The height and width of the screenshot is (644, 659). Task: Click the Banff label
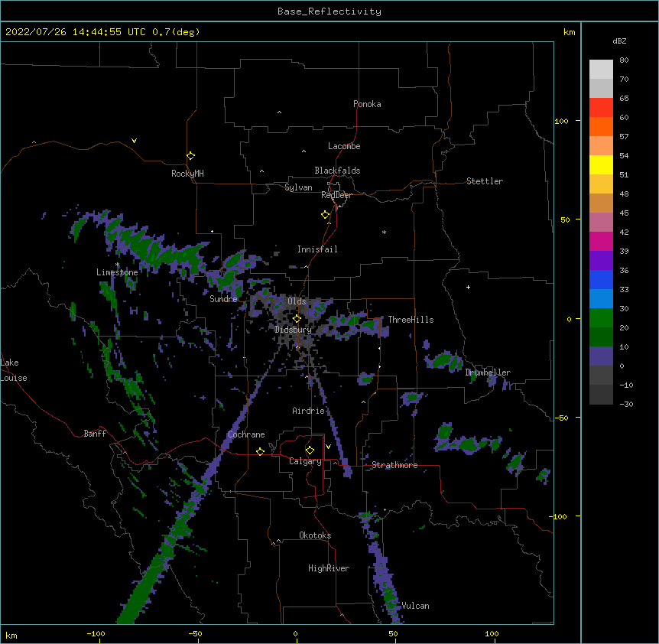[x=95, y=434]
